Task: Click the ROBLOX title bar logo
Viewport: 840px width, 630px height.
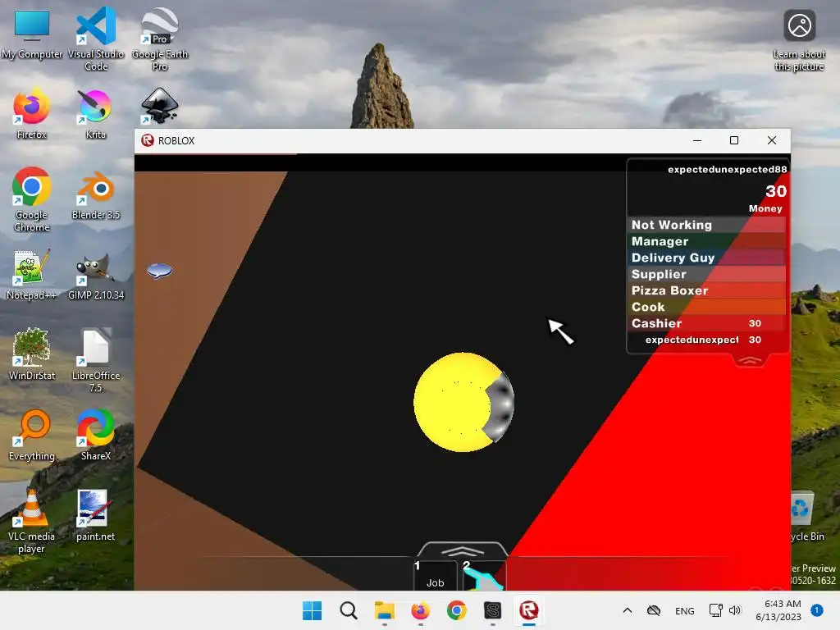Action: point(148,140)
